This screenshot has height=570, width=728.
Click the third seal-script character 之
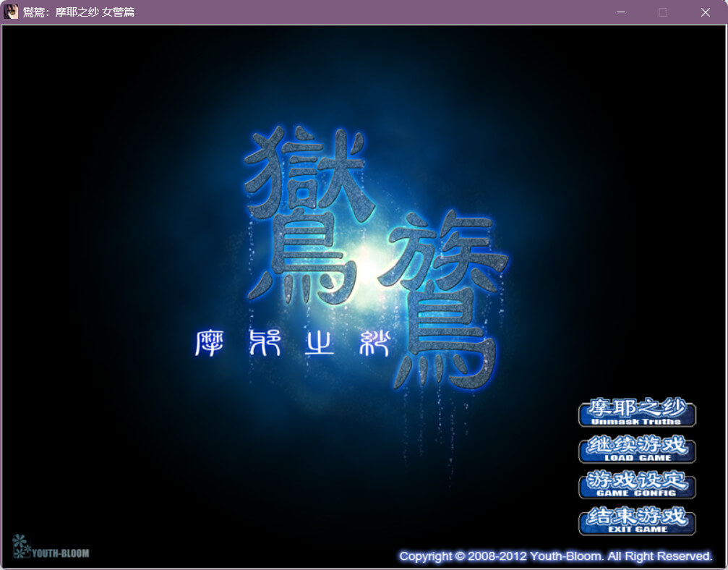click(x=318, y=343)
